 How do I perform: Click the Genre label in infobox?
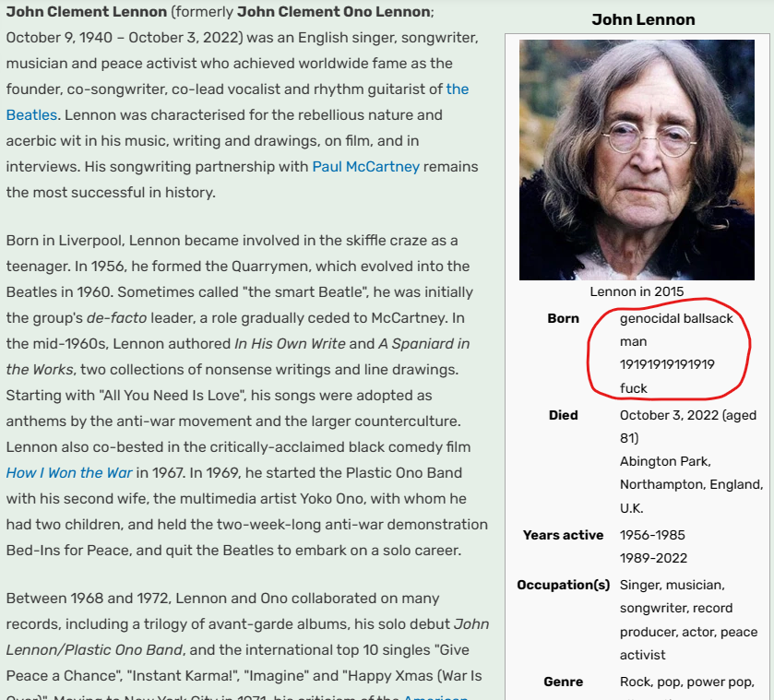click(x=564, y=682)
